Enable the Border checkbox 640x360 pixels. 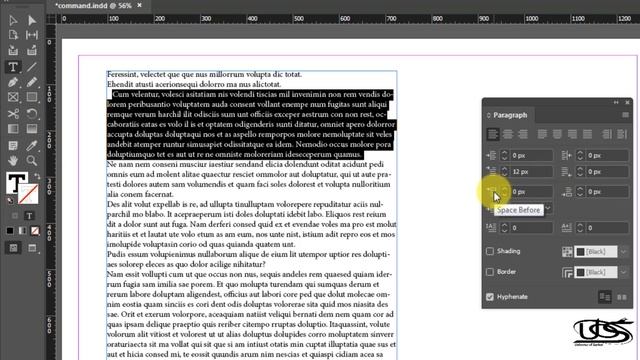click(490, 272)
